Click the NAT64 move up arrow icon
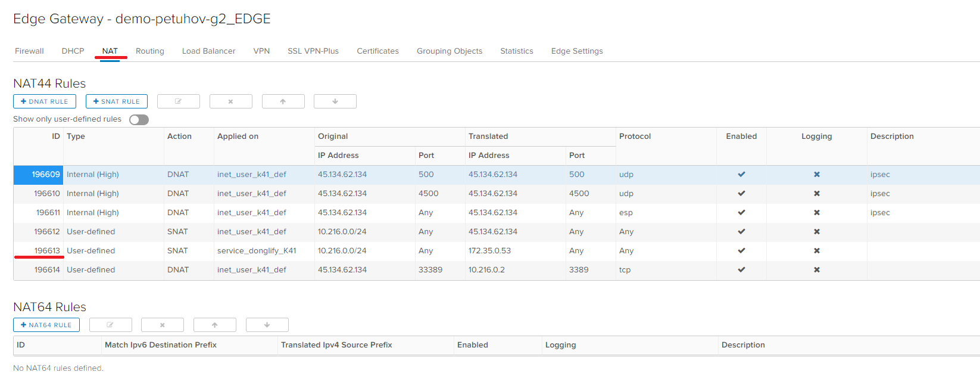Image resolution: width=980 pixels, height=391 pixels. click(x=214, y=325)
